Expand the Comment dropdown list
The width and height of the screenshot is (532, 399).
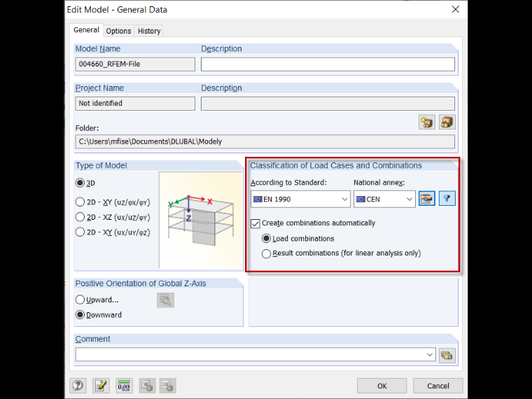pyautogui.click(x=430, y=355)
